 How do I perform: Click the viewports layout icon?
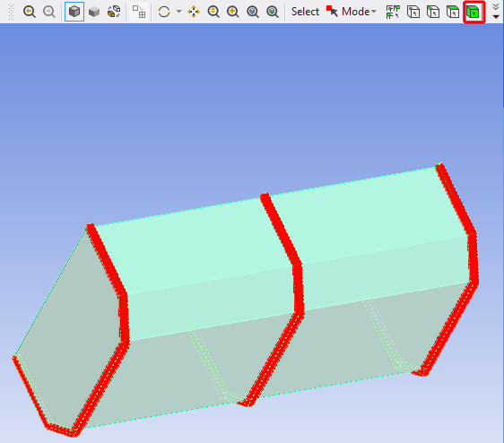139,12
